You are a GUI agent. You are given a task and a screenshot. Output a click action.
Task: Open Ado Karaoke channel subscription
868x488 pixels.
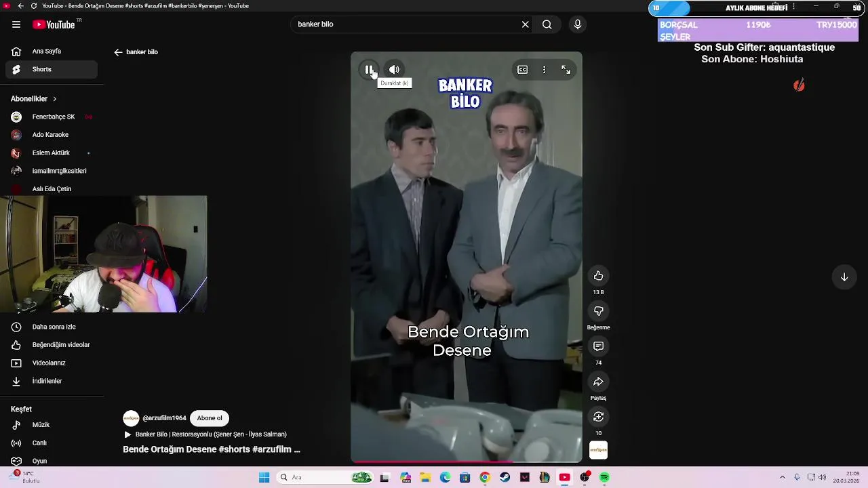pos(52,135)
